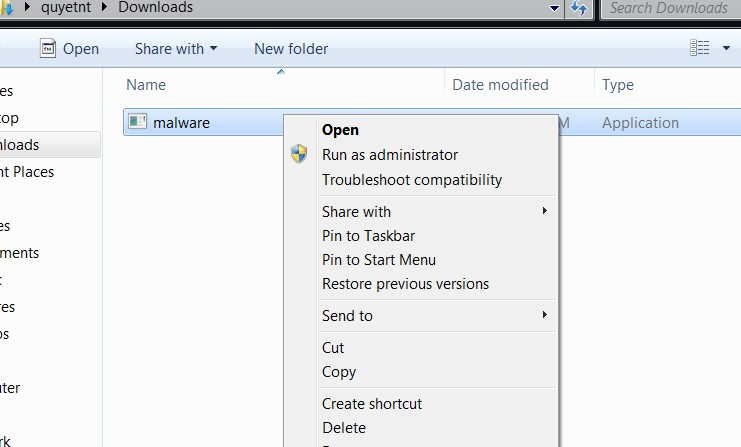The image size is (741, 447).
Task: Click the malware application file icon
Action: [x=138, y=123]
